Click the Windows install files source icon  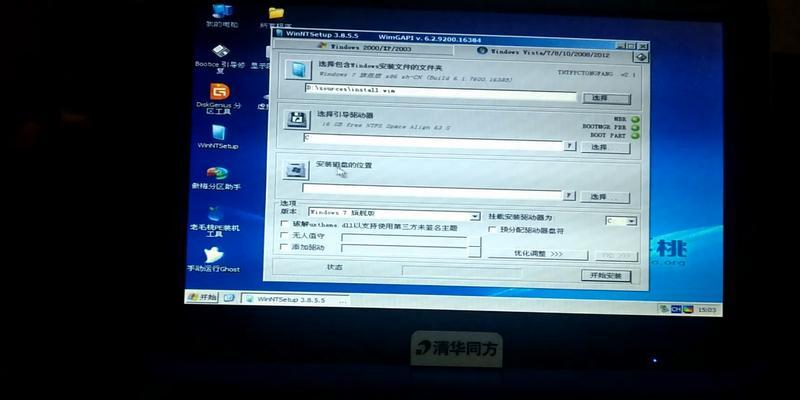298,69
